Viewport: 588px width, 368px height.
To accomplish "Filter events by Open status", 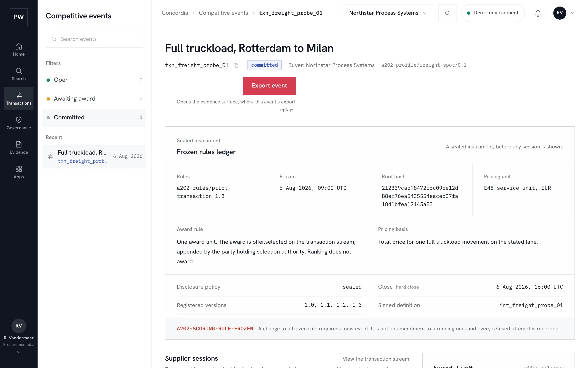I will click(95, 80).
